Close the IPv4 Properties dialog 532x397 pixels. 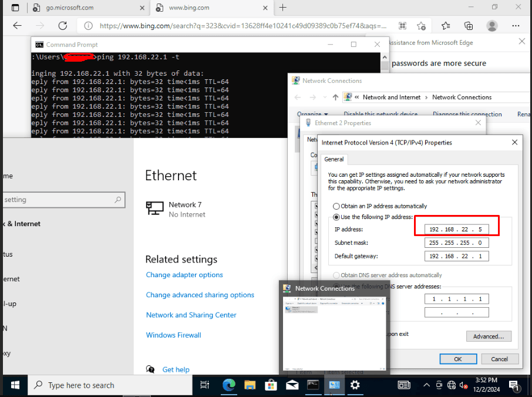coord(514,143)
